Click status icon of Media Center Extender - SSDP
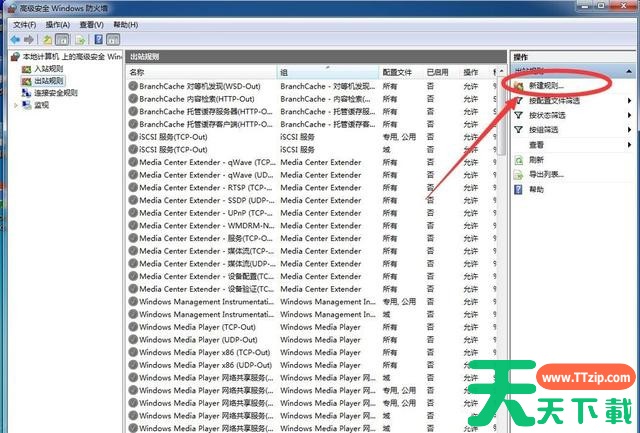The image size is (640, 433). (133, 200)
